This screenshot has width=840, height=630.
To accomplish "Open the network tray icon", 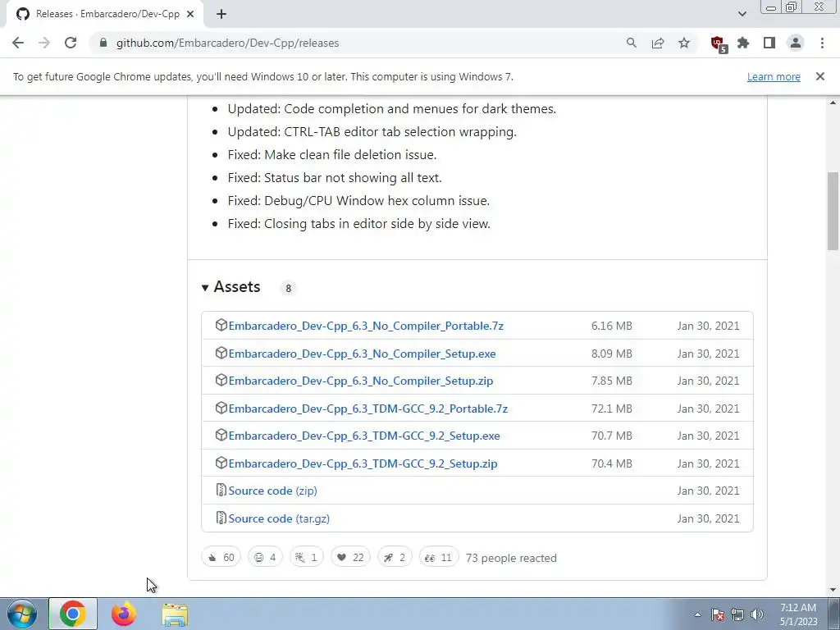I will click(737, 614).
